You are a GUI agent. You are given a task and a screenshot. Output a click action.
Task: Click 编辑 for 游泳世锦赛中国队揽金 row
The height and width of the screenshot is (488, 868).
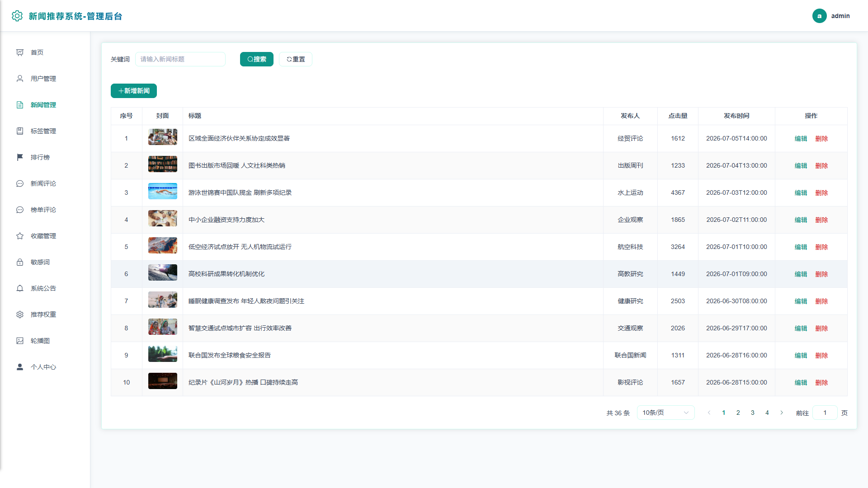tap(801, 193)
